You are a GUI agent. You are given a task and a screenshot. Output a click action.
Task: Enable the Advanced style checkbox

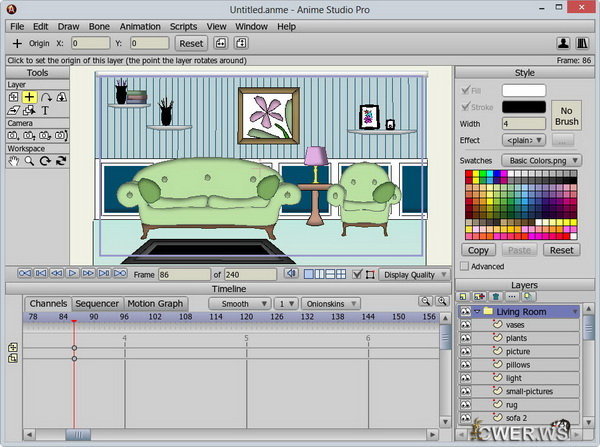pos(465,267)
